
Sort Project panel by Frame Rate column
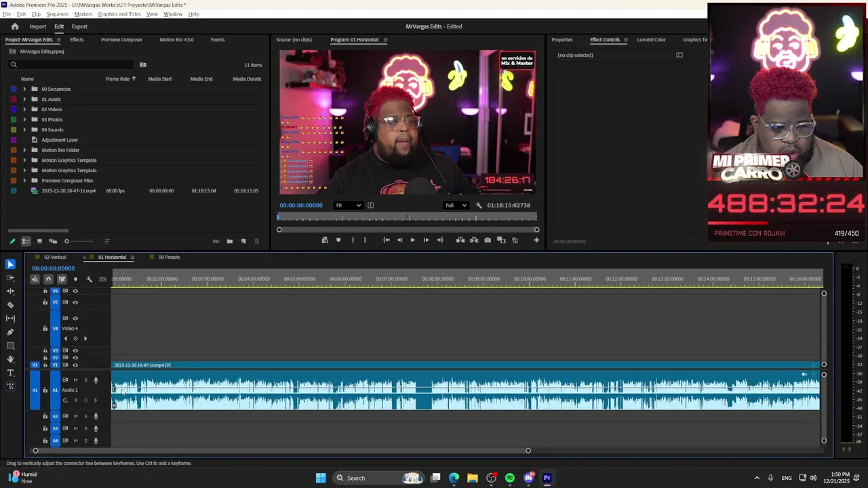point(117,79)
